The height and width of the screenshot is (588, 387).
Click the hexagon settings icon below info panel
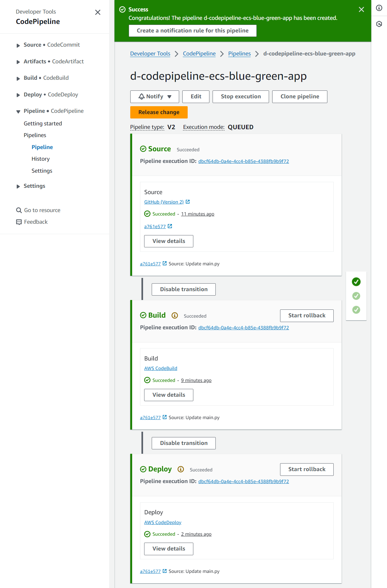379,24
